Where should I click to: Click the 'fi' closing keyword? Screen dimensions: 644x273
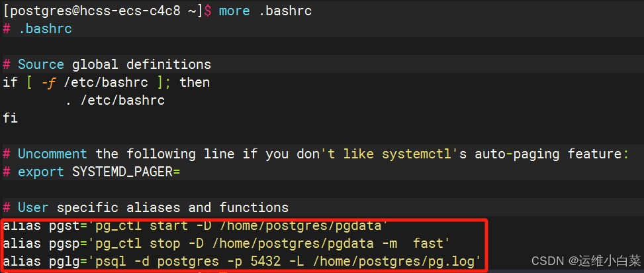[x=10, y=119]
